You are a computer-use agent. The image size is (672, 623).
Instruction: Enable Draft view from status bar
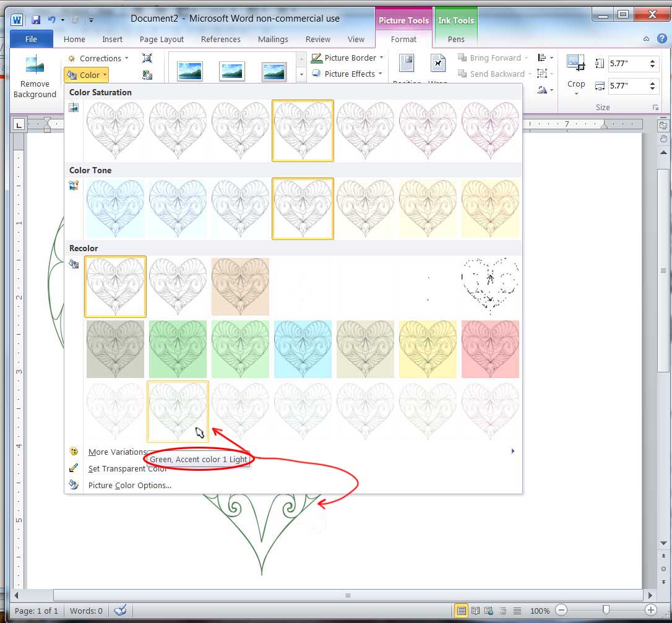click(517, 611)
